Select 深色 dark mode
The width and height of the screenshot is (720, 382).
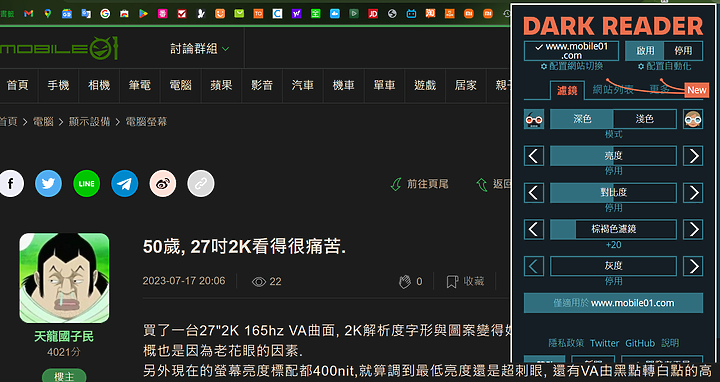582,119
